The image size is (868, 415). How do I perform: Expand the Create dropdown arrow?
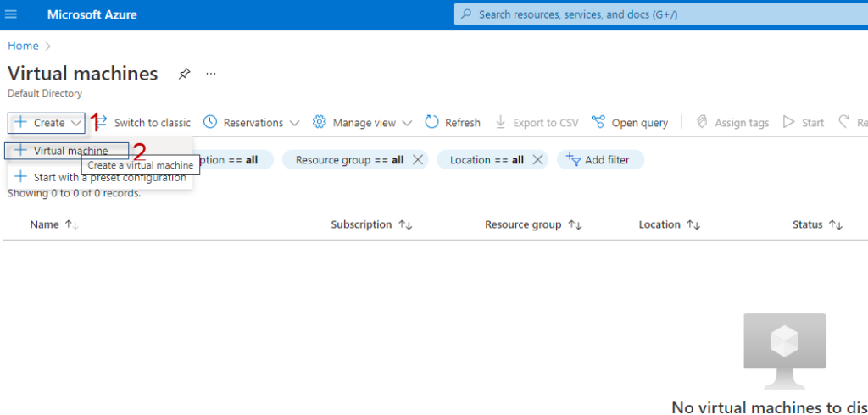[x=76, y=123]
